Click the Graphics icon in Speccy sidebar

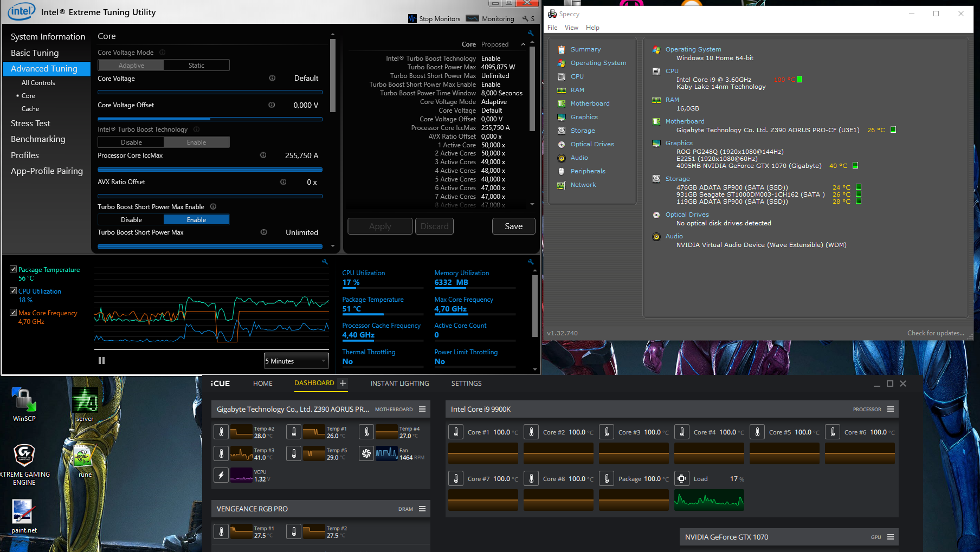(x=562, y=117)
